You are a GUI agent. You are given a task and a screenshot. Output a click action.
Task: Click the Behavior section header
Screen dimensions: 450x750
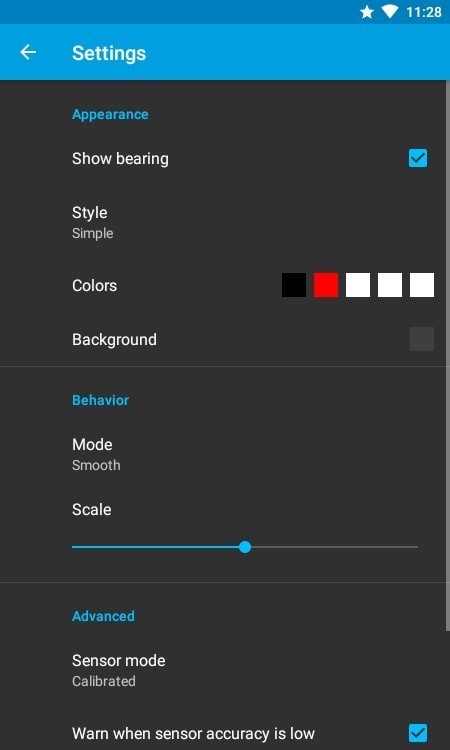click(100, 400)
